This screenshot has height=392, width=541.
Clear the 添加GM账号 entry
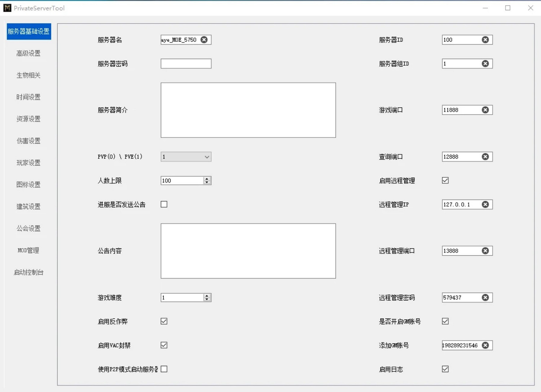click(x=485, y=345)
